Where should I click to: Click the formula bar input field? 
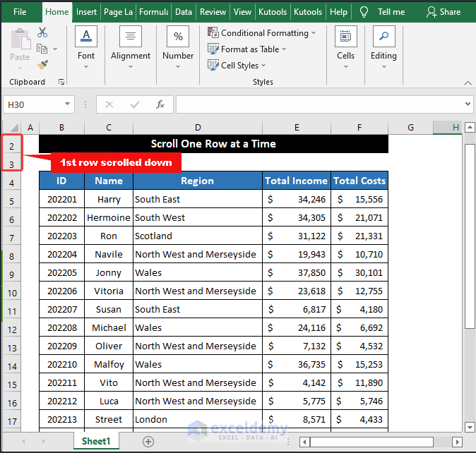pos(318,104)
